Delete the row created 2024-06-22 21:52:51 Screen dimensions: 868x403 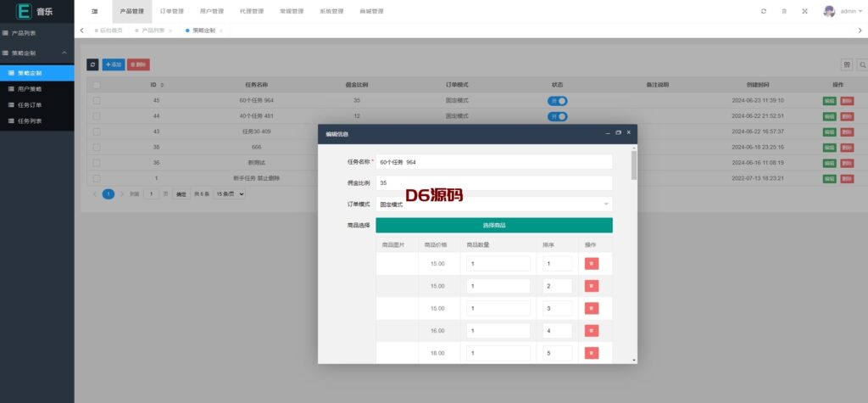point(847,116)
